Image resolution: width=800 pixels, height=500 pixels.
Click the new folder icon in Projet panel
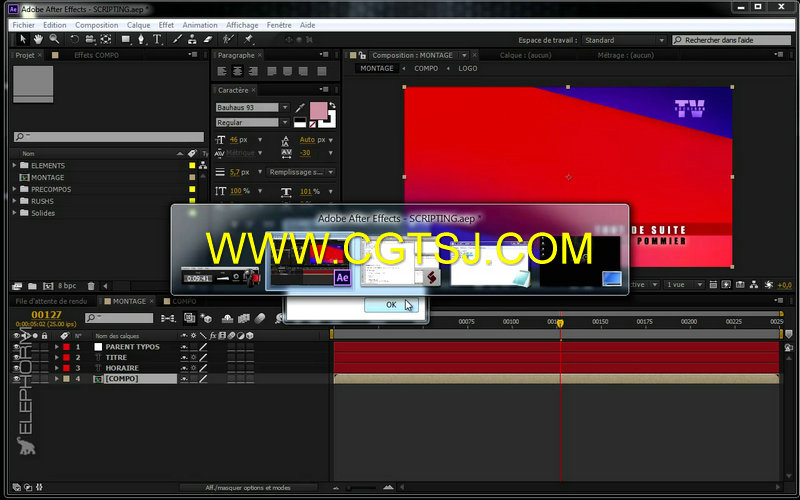pos(32,286)
